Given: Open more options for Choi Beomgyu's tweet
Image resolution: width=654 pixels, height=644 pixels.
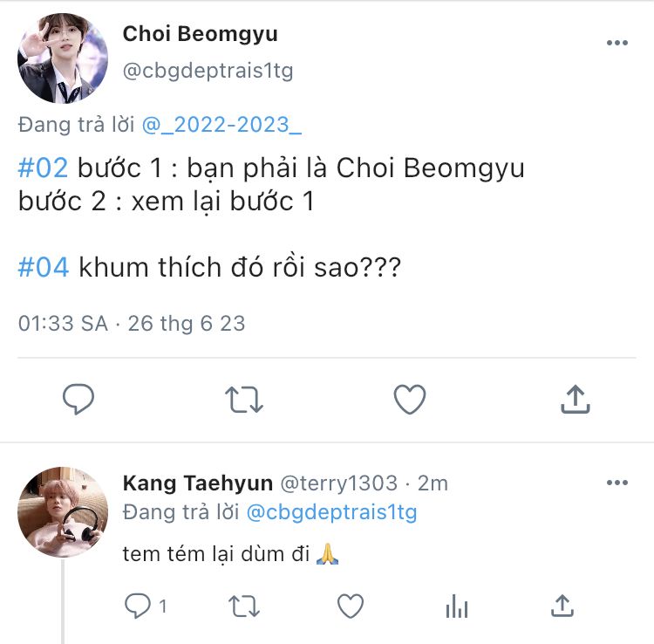Looking at the screenshot, I should 617,43.
